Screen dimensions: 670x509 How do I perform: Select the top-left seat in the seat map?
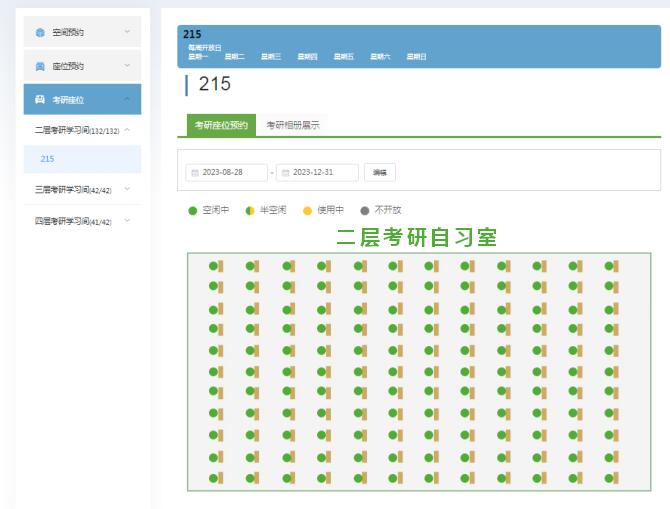(x=213, y=266)
